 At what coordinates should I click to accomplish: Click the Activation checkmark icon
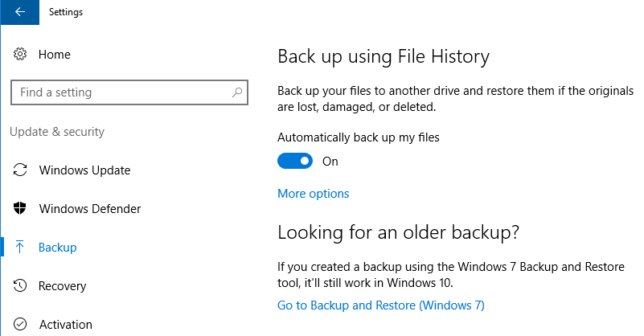[x=20, y=324]
